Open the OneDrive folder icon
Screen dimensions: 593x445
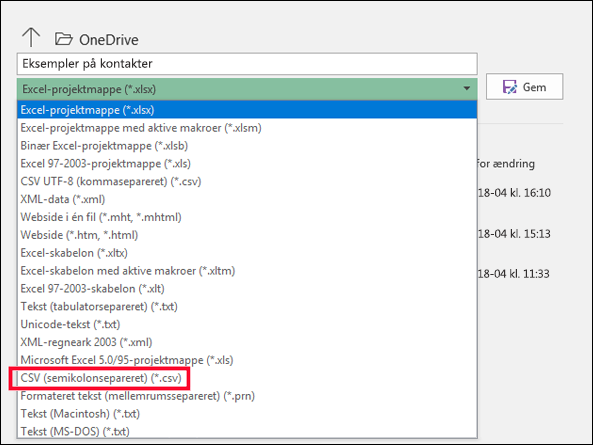64,39
